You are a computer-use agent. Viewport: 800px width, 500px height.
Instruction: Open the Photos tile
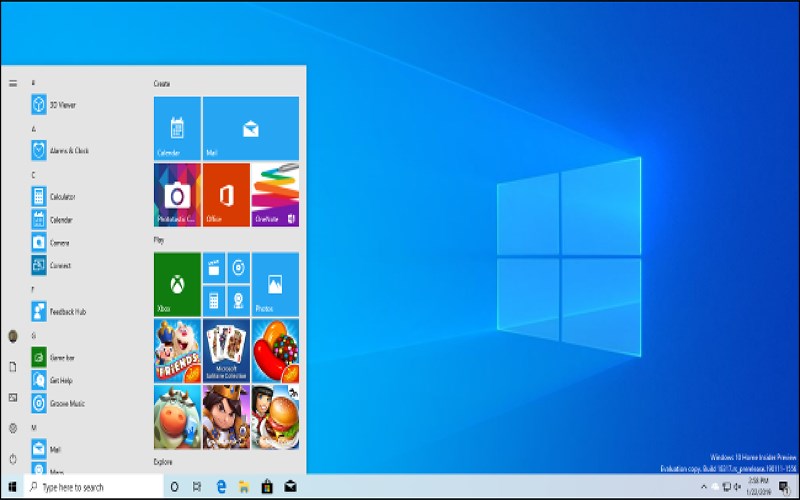pos(275,285)
